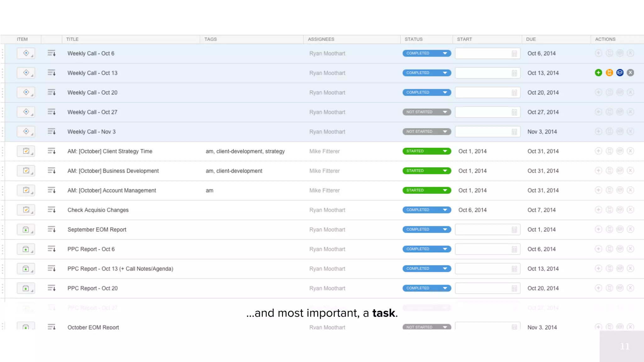Click the 'Oct 6, 2014' start date for Check Acquisio Changes
Screen dimensions: 644x362
[472, 210]
